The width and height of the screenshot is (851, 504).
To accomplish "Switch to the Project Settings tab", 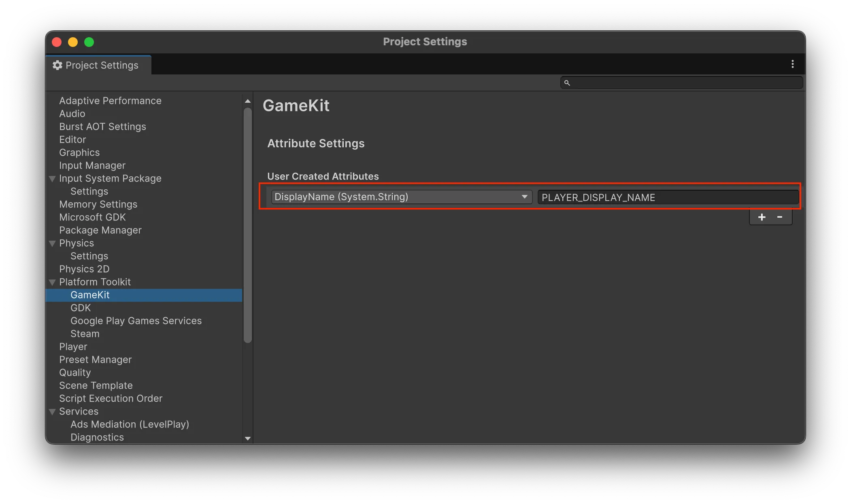I will click(x=101, y=65).
